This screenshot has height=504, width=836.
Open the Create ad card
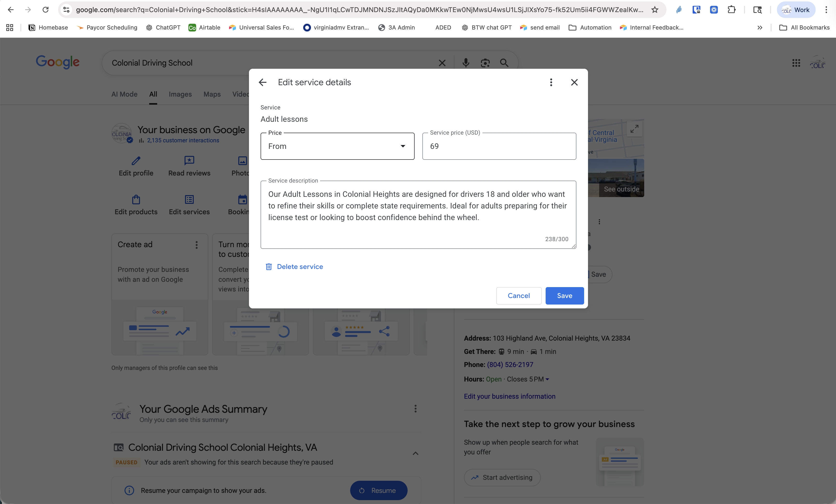coord(159,294)
